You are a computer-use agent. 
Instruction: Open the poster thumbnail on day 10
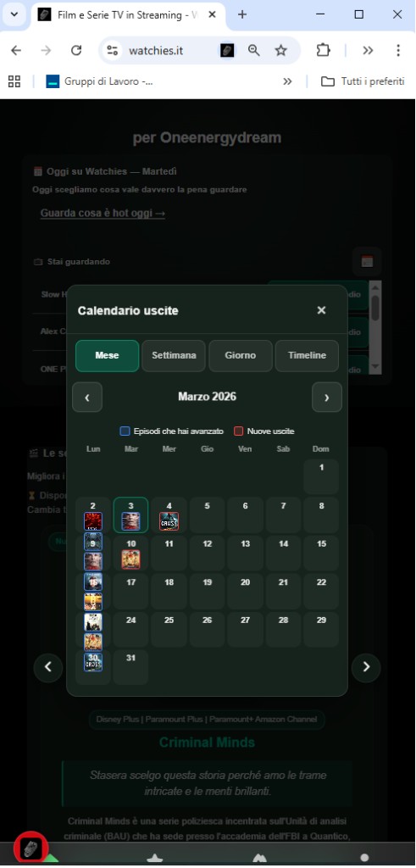(x=130, y=559)
